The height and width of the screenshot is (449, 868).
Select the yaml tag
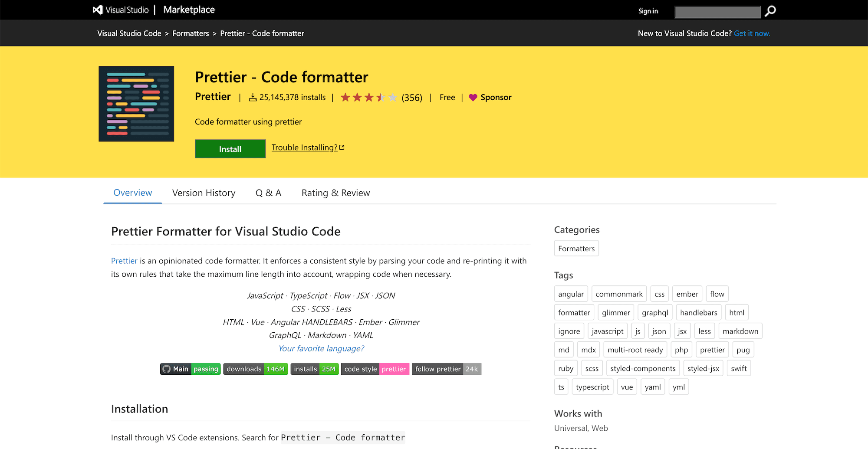coord(653,387)
